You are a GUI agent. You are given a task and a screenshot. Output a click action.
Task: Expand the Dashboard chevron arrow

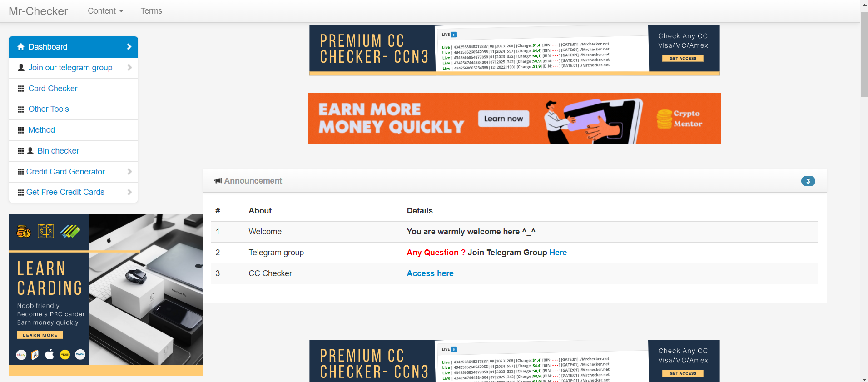coord(129,47)
